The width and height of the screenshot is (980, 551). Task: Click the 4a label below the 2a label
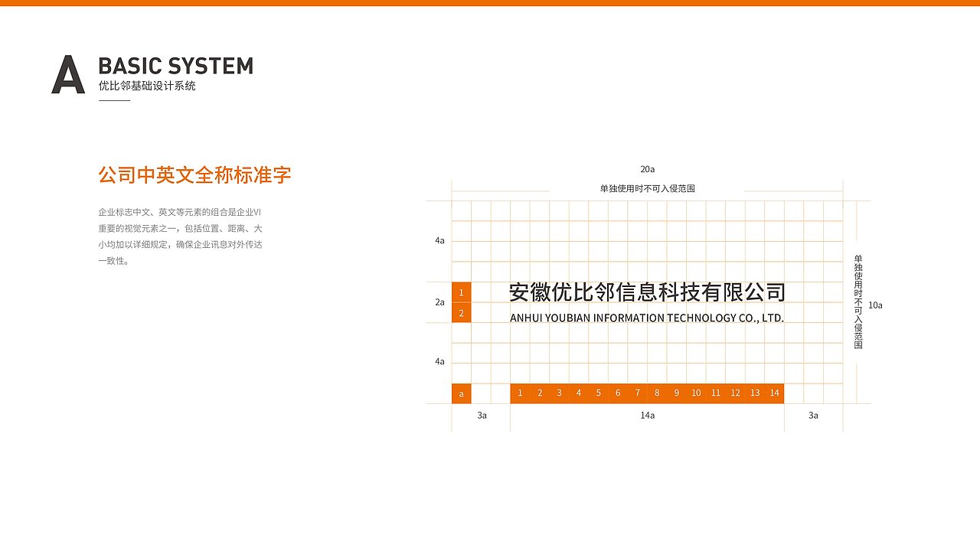point(439,361)
